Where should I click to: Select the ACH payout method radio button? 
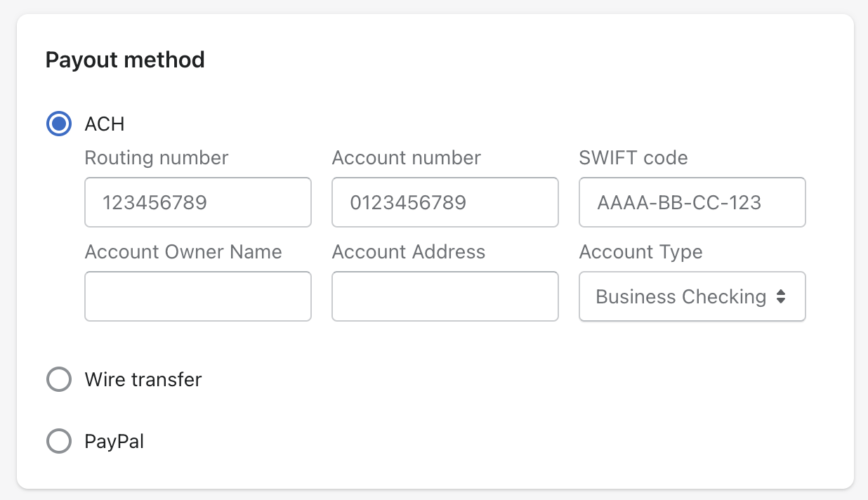59,124
